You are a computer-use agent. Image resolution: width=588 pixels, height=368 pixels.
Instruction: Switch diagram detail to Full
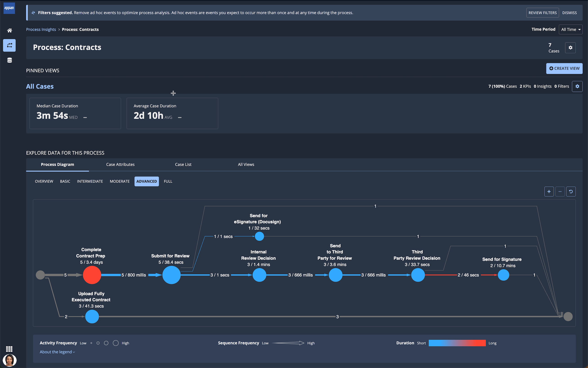[168, 181]
